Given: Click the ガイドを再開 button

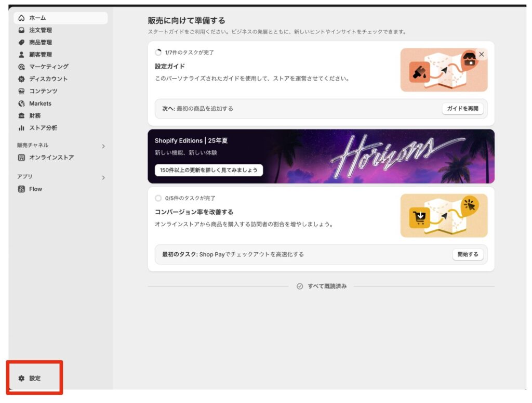Looking at the screenshot, I should click(462, 109).
